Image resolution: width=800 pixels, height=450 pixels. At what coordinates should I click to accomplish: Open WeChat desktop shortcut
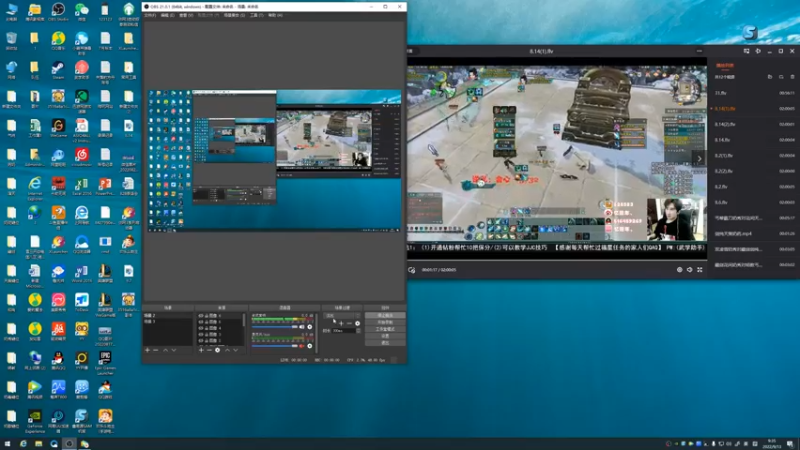click(x=82, y=12)
